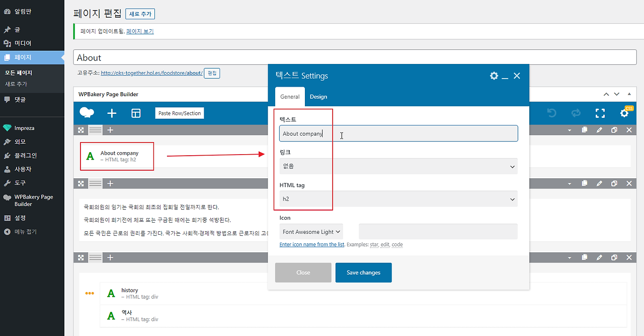Clone the history row
The width and height of the screenshot is (644, 336).
point(614,257)
